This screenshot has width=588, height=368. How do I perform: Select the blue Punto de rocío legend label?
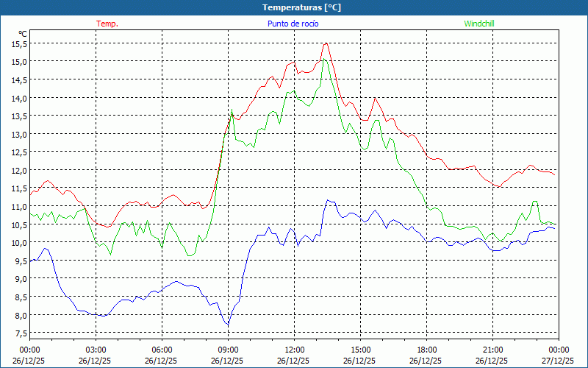pyautogui.click(x=293, y=24)
